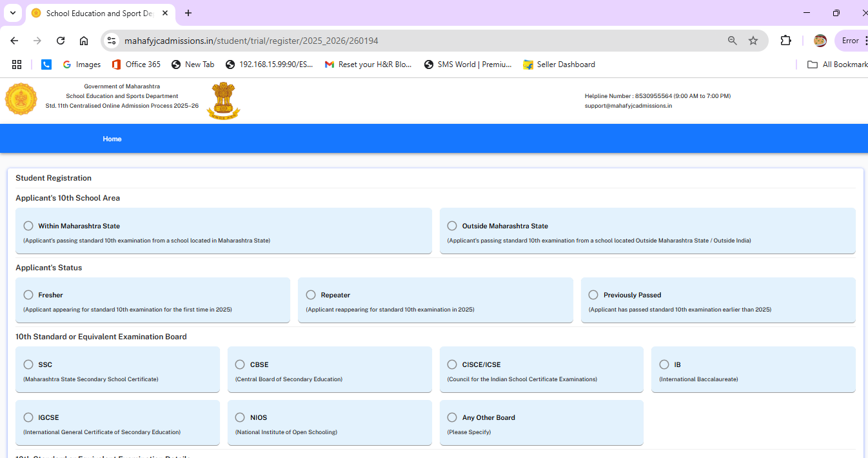Open Reset your H&R Block Gmail bookmark

(x=368, y=65)
